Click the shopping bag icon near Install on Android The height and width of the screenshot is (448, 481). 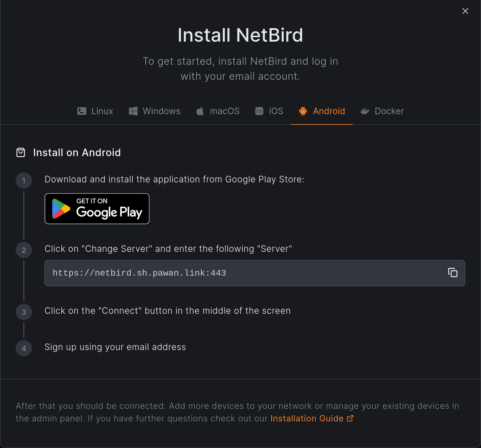click(x=20, y=152)
